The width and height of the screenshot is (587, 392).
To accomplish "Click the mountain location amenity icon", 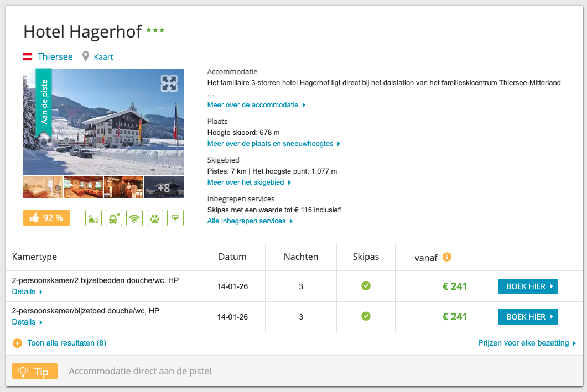I will click(93, 218).
